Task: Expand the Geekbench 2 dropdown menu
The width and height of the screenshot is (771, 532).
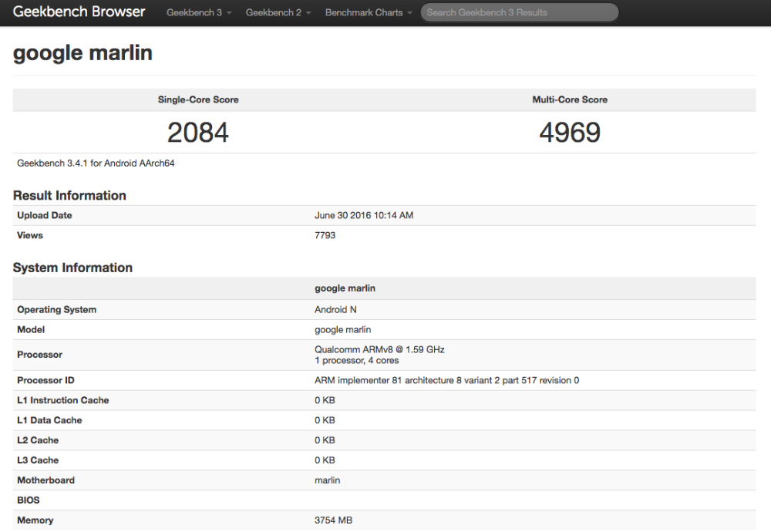Action: tap(278, 13)
